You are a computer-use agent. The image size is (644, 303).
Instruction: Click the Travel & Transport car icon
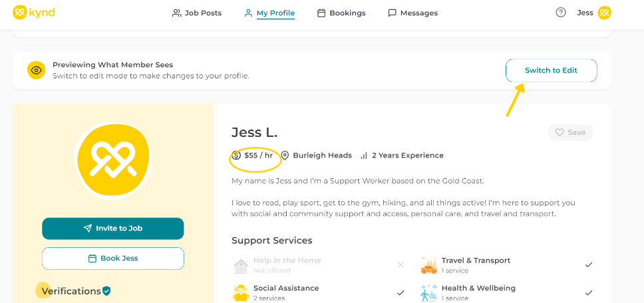coord(429,265)
